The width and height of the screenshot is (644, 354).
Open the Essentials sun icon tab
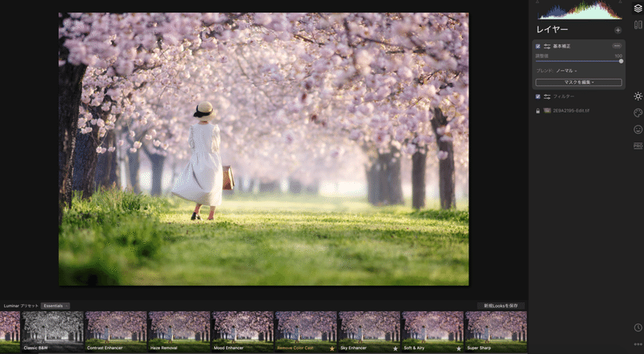638,96
